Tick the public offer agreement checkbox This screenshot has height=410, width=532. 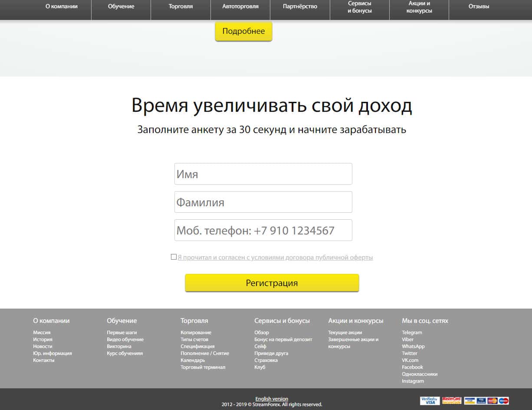tap(174, 257)
